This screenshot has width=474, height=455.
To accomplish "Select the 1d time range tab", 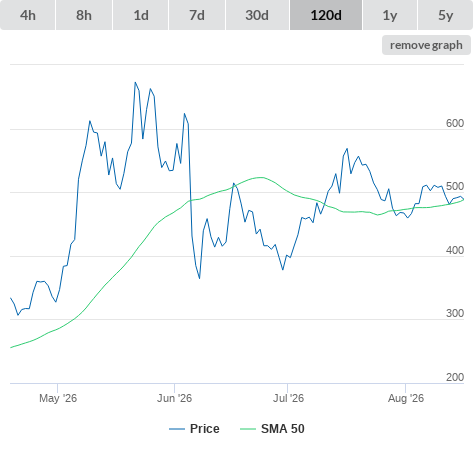I will coord(141,15).
